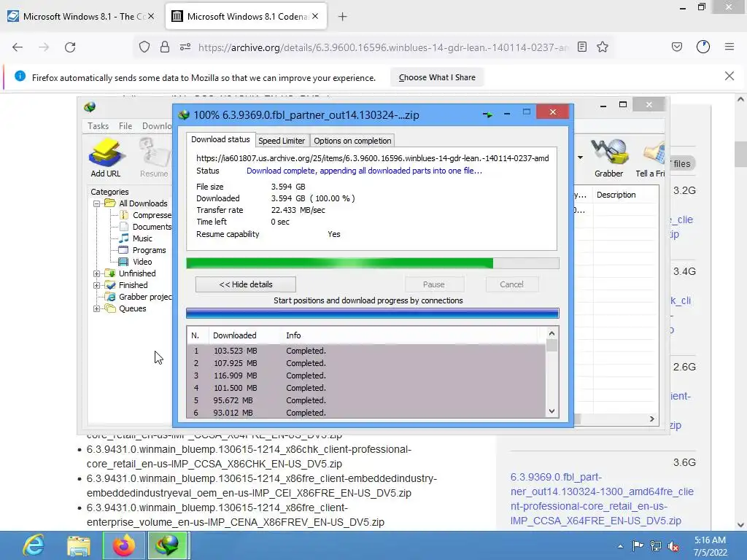The height and width of the screenshot is (560, 747).
Task: Select the Grabber projects tree item
Action: (139, 297)
